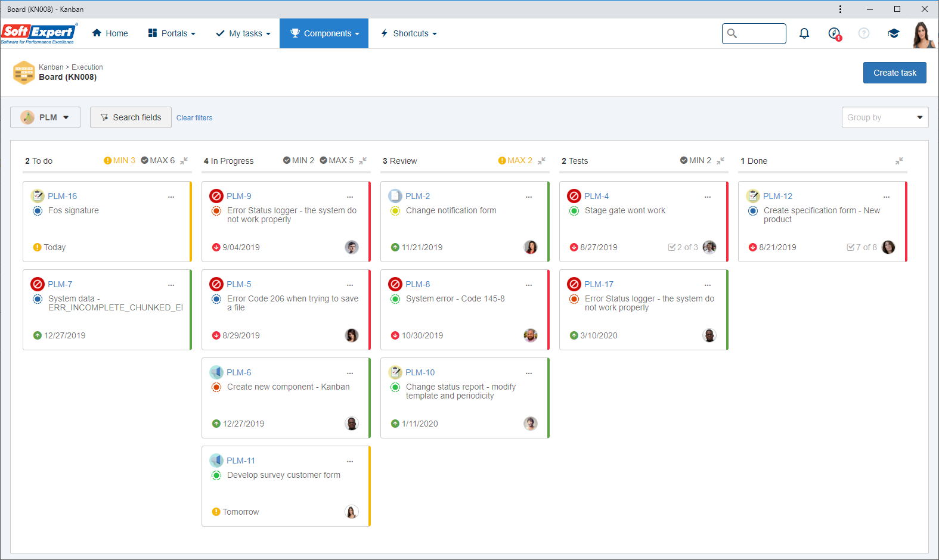Open the Group by dropdown

pyautogui.click(x=885, y=117)
